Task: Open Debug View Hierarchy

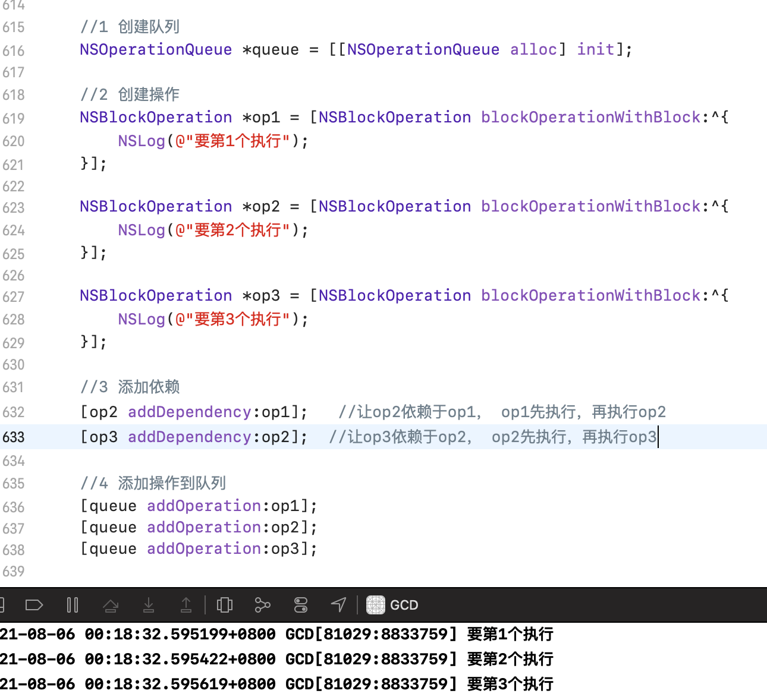Action: (x=225, y=605)
